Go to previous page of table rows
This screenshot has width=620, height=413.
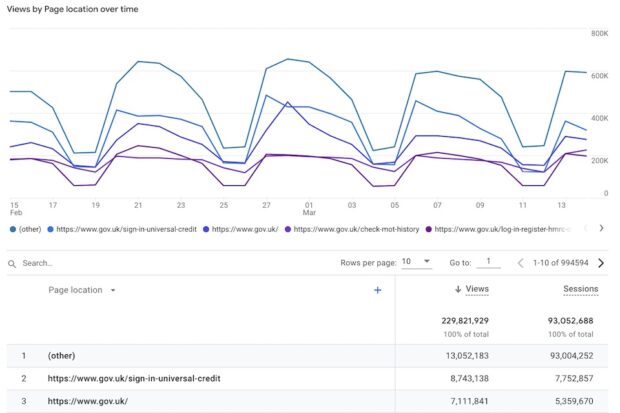coord(520,263)
